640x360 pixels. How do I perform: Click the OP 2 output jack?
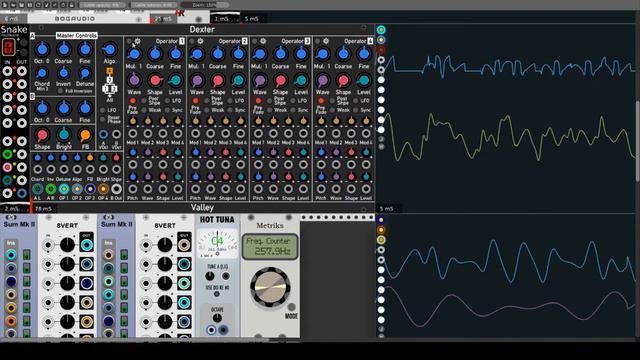[77, 189]
